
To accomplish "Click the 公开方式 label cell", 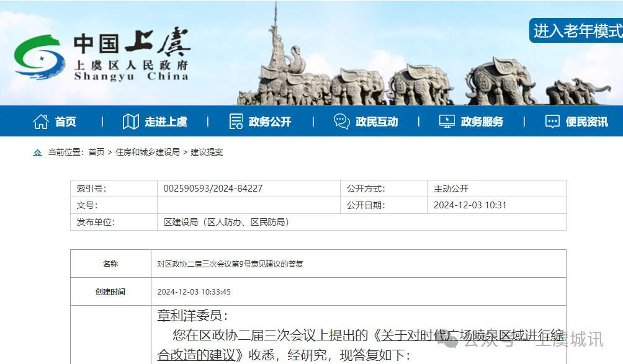I will coord(384,189).
